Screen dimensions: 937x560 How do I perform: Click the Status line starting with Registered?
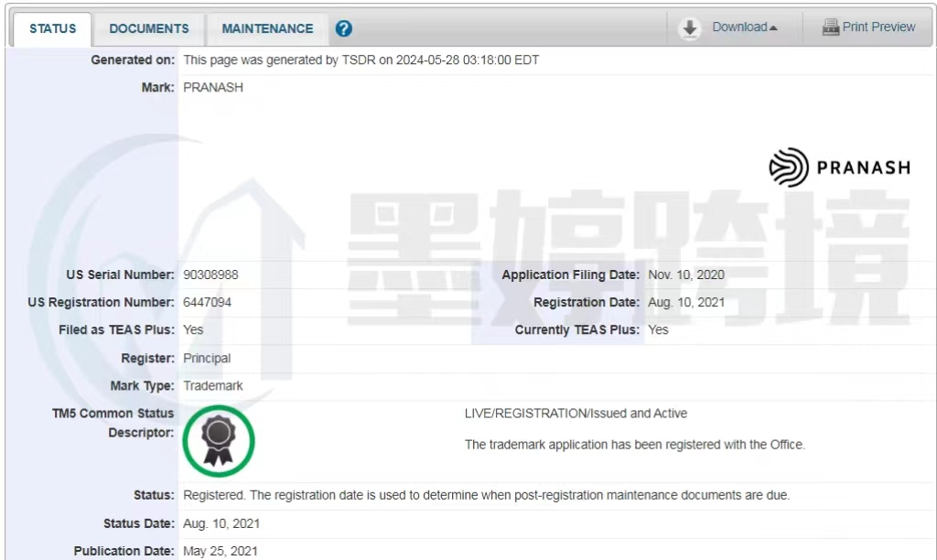487,495
